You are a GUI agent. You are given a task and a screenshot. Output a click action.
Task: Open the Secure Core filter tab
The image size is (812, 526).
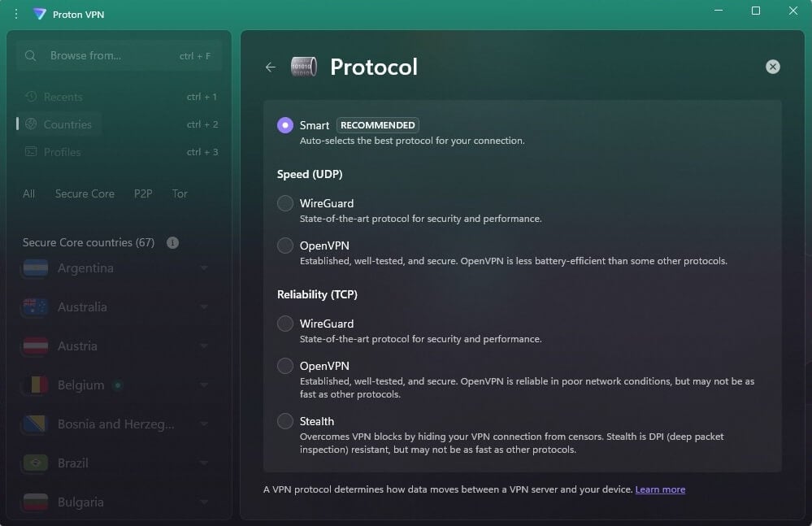(x=85, y=193)
